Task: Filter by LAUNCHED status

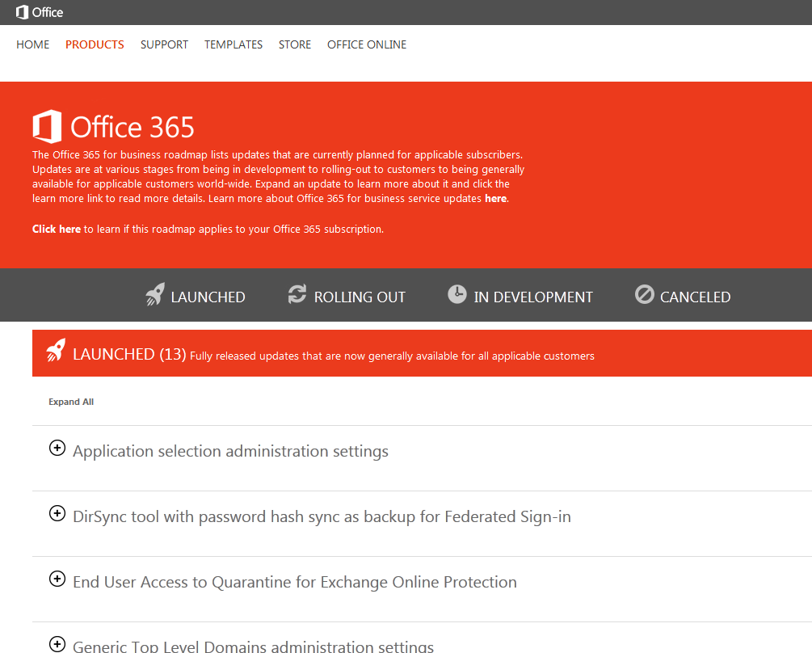Action: [x=208, y=297]
